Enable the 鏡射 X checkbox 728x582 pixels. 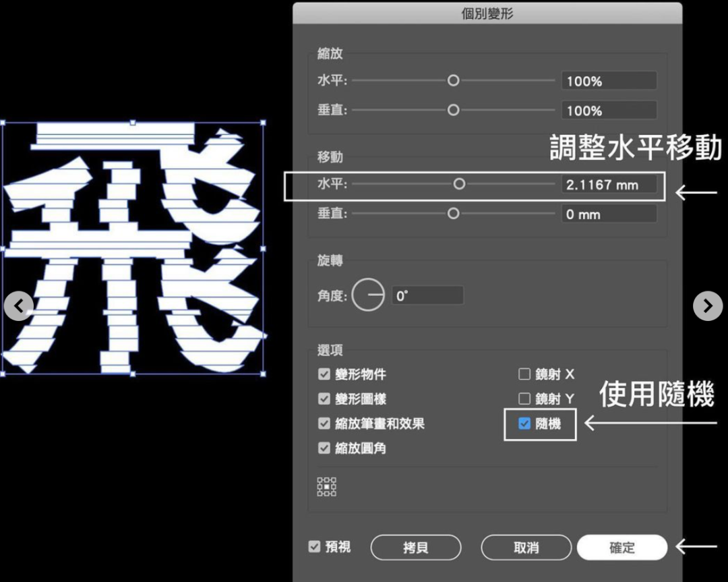[x=524, y=374]
